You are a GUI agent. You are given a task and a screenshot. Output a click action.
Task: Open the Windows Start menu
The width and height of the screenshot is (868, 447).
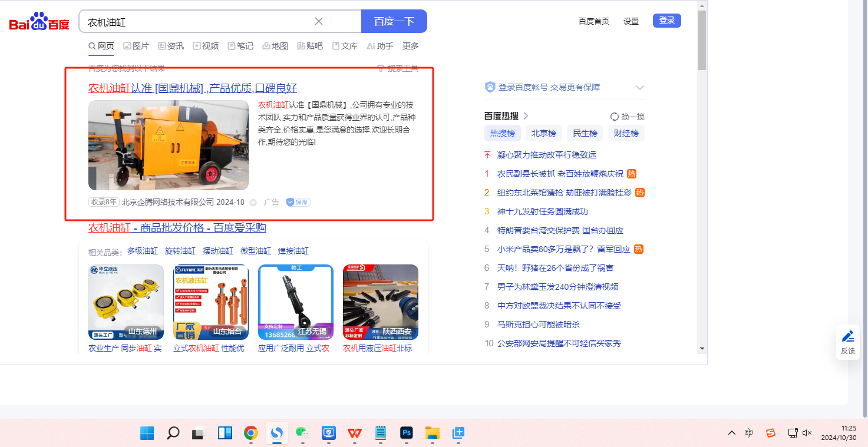tap(147, 433)
